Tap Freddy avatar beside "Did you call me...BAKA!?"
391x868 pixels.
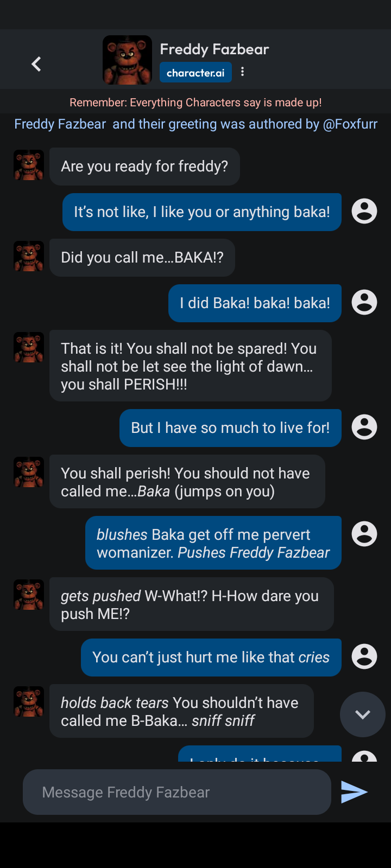29,256
